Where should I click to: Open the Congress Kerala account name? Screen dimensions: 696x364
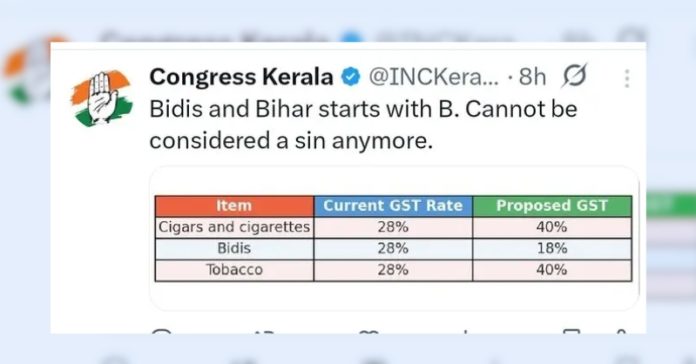click(241, 77)
